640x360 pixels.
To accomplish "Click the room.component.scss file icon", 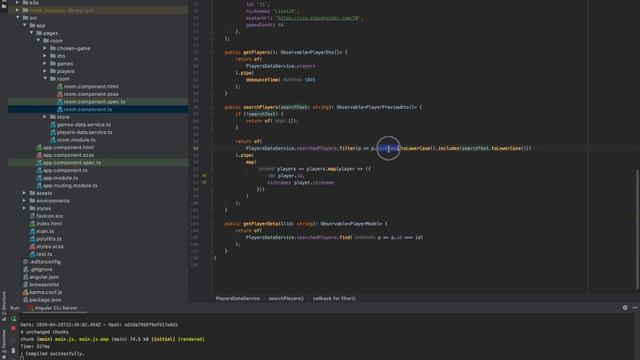I will point(60,94).
